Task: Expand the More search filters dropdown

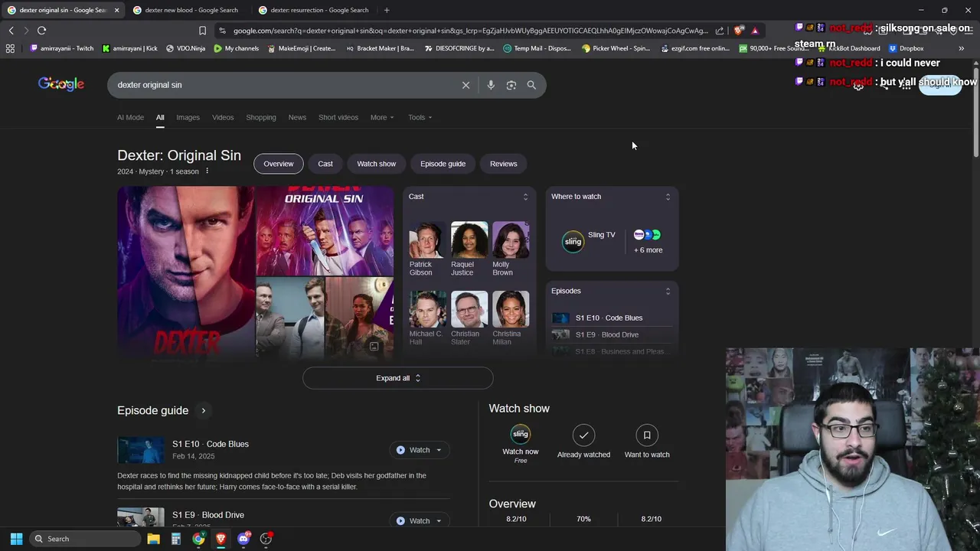Action: 382,117
